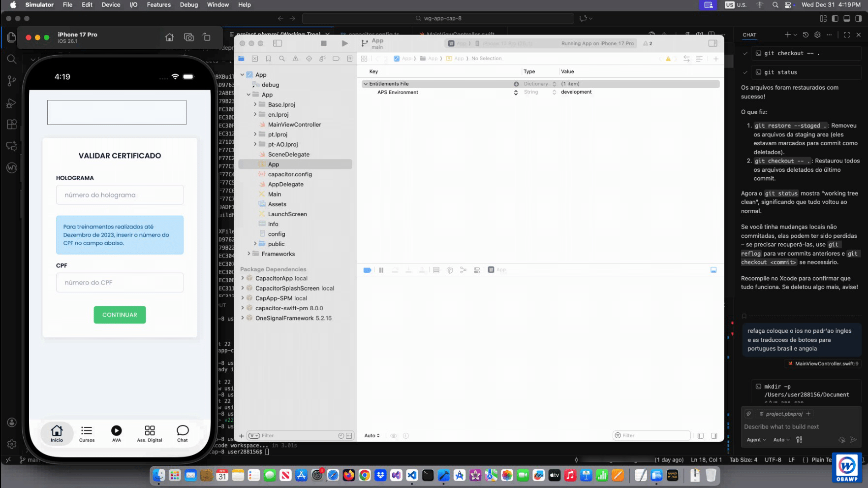Click the Memory graph debugger icon
868x488 pixels.
[x=463, y=270]
